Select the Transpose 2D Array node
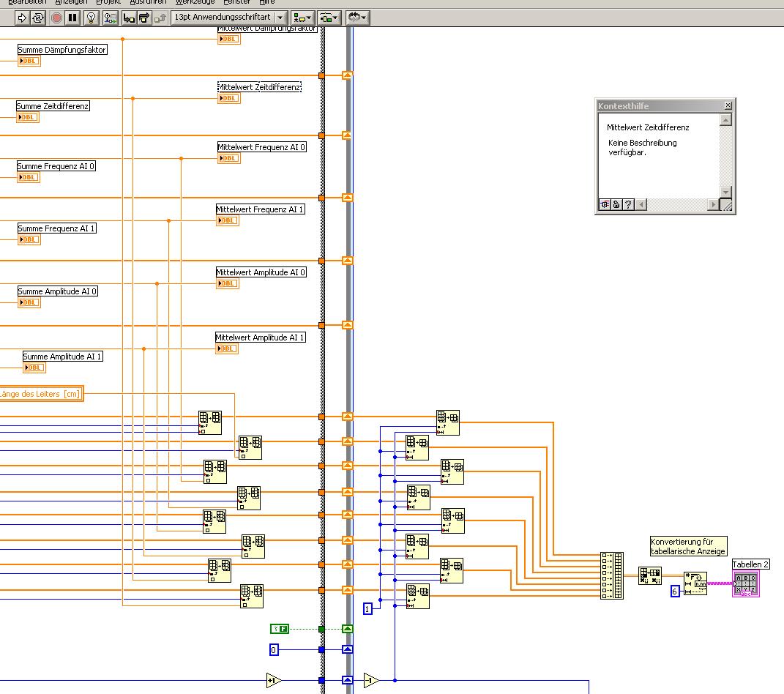The height and width of the screenshot is (694, 784). pos(649,576)
